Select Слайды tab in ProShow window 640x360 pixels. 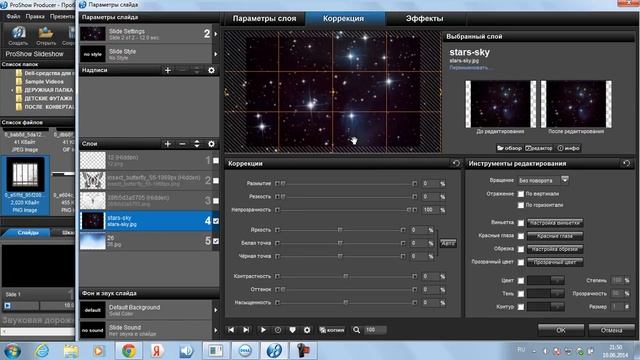tap(27, 233)
